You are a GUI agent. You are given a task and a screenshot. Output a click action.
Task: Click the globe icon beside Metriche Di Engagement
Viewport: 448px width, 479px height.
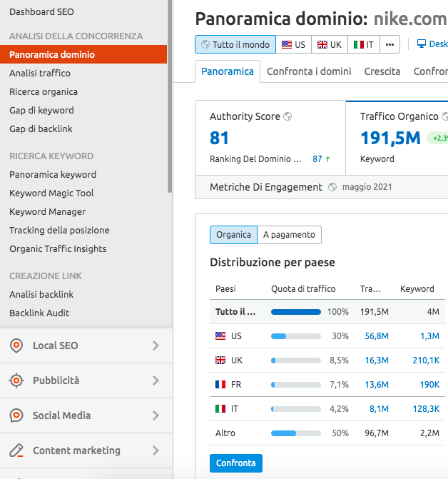(x=332, y=187)
